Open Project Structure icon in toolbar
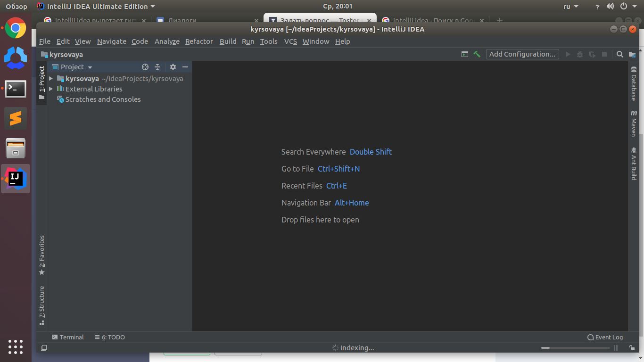This screenshot has height=362, width=644. coord(632,54)
